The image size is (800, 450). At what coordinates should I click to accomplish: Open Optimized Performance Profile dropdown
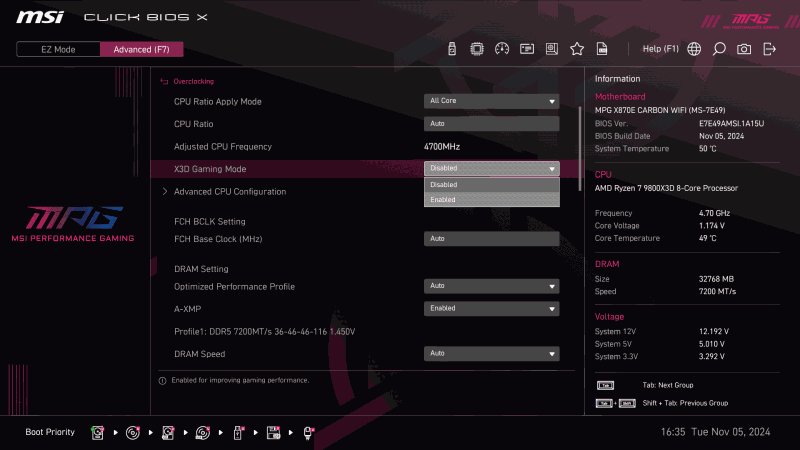tap(492, 286)
